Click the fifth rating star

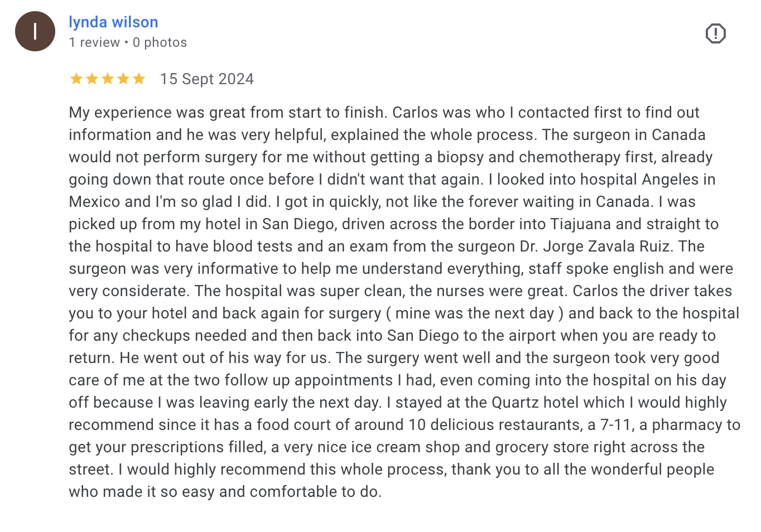click(x=139, y=79)
